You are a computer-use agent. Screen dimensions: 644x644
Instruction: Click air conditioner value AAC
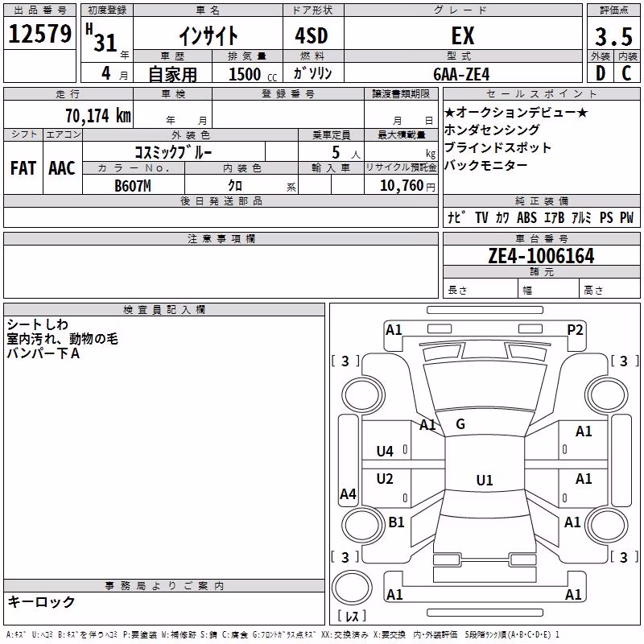[62, 168]
